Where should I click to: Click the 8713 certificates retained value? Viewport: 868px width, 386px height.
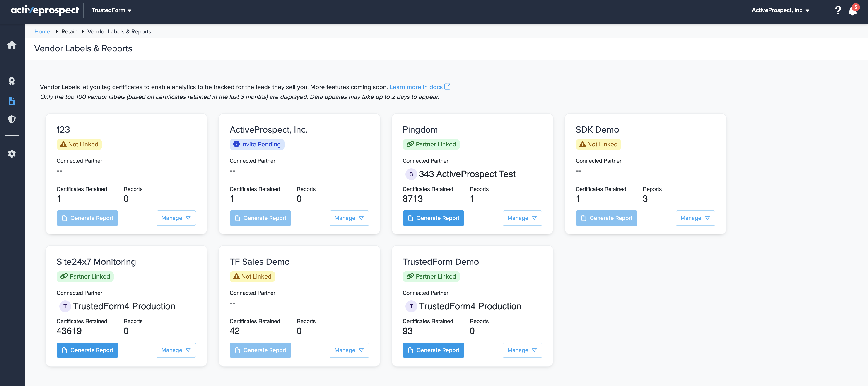(413, 199)
